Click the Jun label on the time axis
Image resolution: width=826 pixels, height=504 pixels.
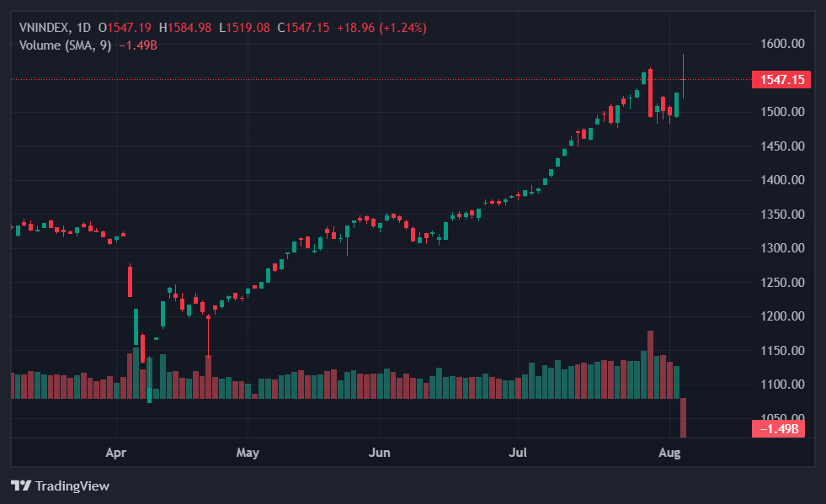pyautogui.click(x=379, y=453)
